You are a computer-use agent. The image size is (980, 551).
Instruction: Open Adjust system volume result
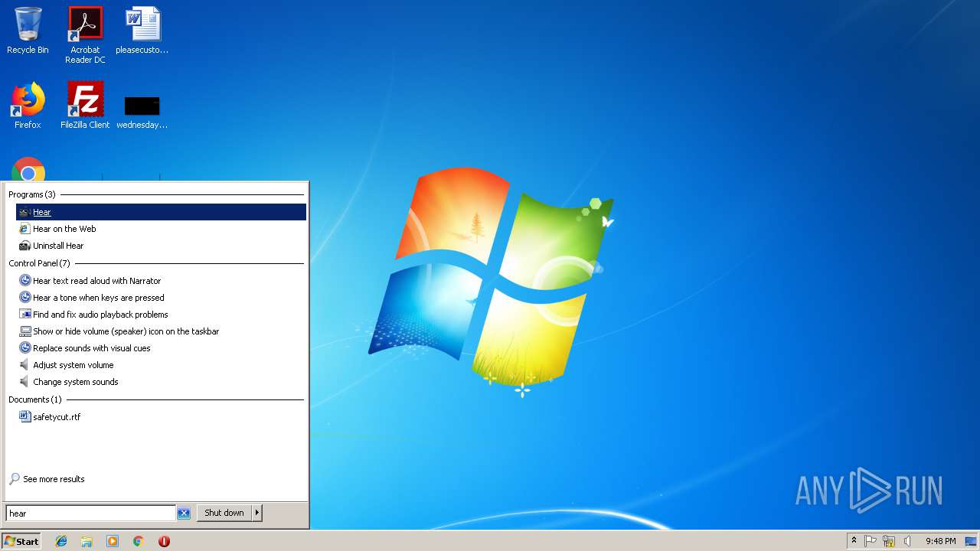tap(161, 365)
